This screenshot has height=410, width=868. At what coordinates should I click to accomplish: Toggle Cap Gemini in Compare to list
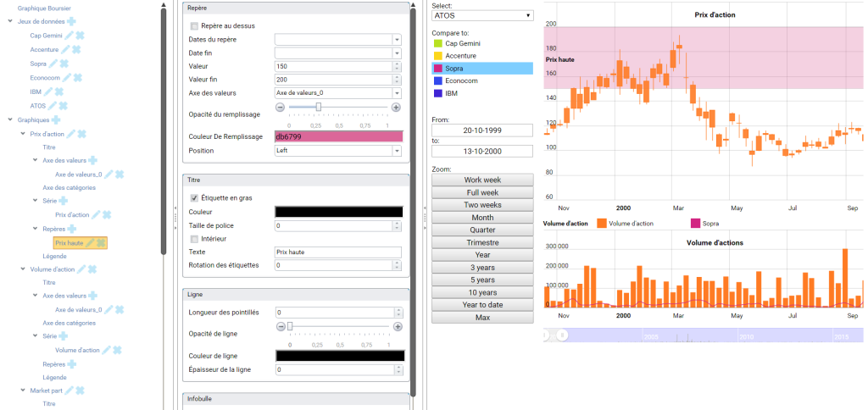tap(482, 43)
